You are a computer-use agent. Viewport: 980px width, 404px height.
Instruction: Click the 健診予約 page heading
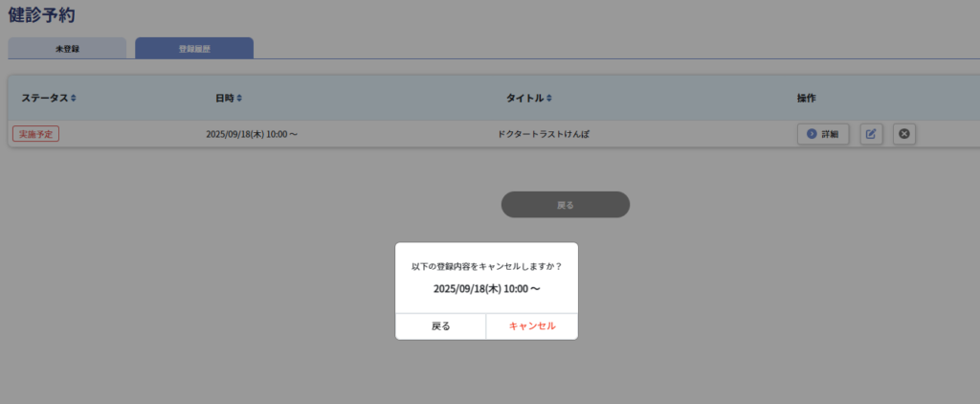tap(41, 15)
